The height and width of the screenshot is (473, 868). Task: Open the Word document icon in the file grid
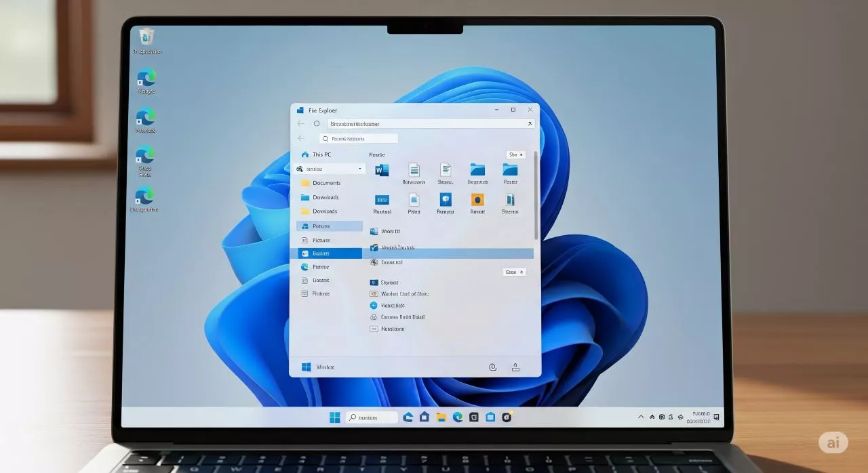tap(381, 170)
